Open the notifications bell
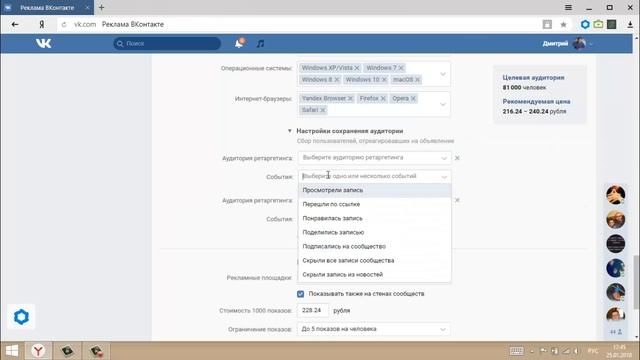 pos(239,43)
